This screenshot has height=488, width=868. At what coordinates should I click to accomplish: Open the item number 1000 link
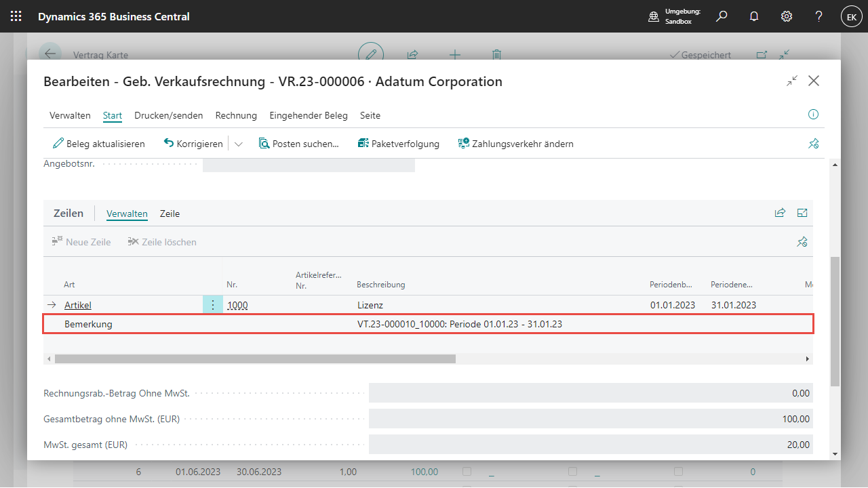pyautogui.click(x=237, y=305)
